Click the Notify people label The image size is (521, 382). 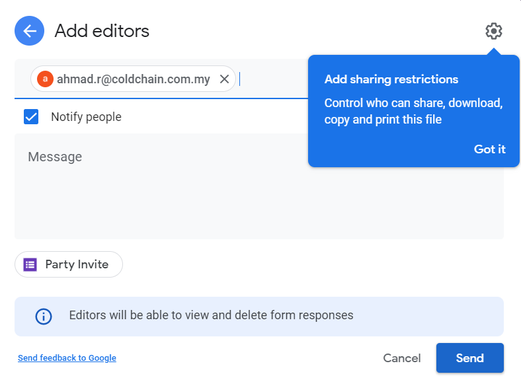86,117
